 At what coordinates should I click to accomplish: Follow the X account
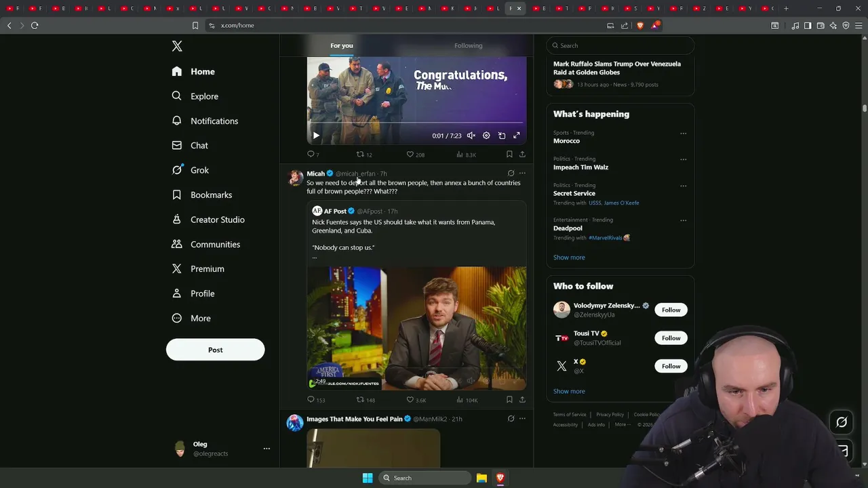[671, 366]
